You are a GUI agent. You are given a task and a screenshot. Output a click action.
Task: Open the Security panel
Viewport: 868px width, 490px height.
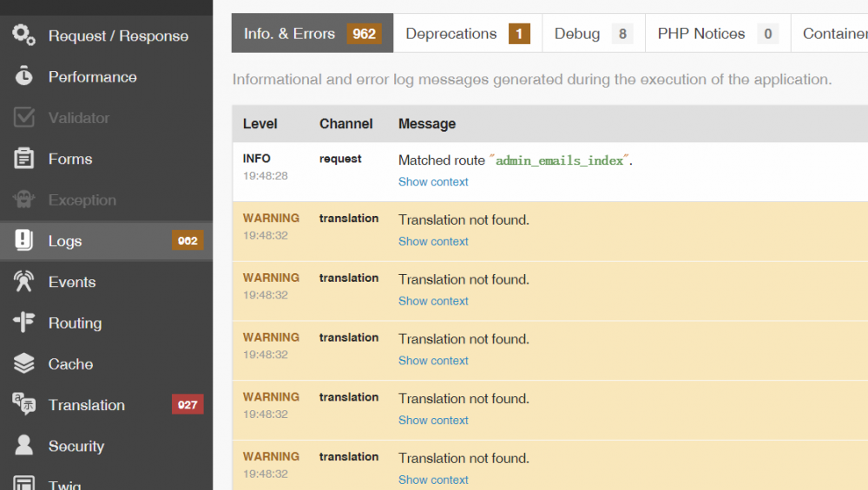click(106, 446)
